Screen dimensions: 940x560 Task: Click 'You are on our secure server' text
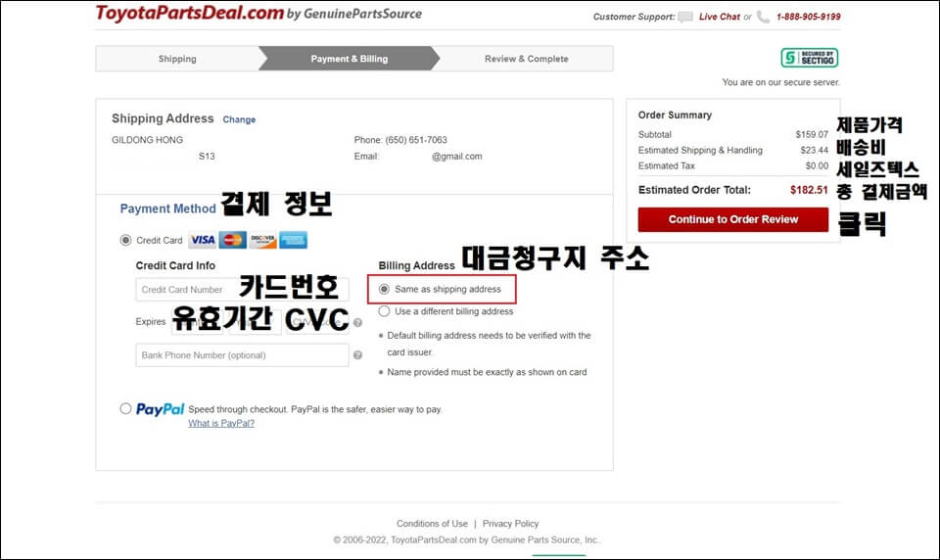click(780, 82)
